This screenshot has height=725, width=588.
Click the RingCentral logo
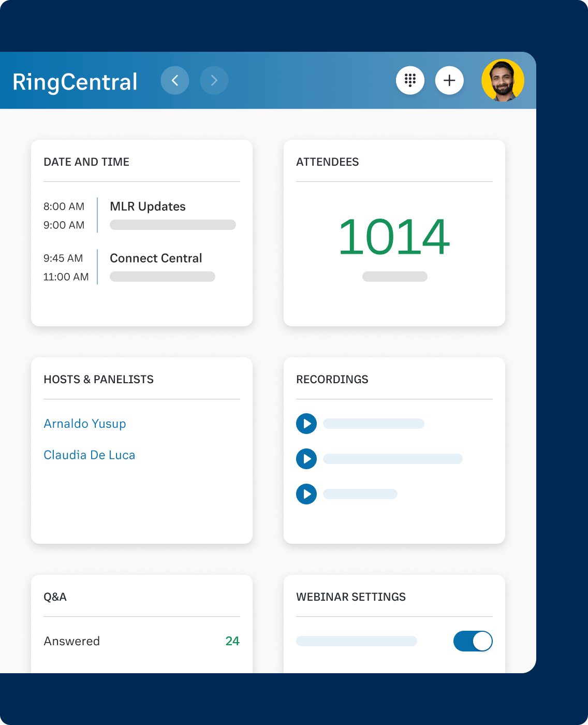[75, 81]
